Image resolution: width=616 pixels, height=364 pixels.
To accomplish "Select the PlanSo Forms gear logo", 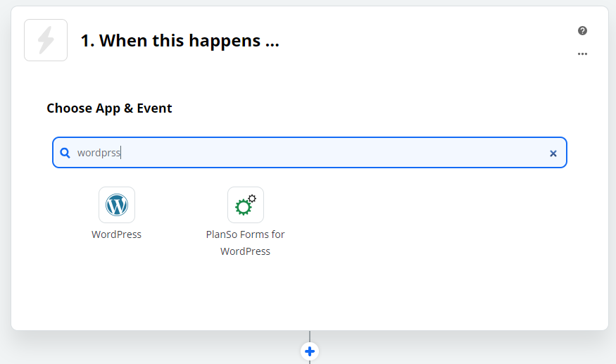I will (x=244, y=206).
